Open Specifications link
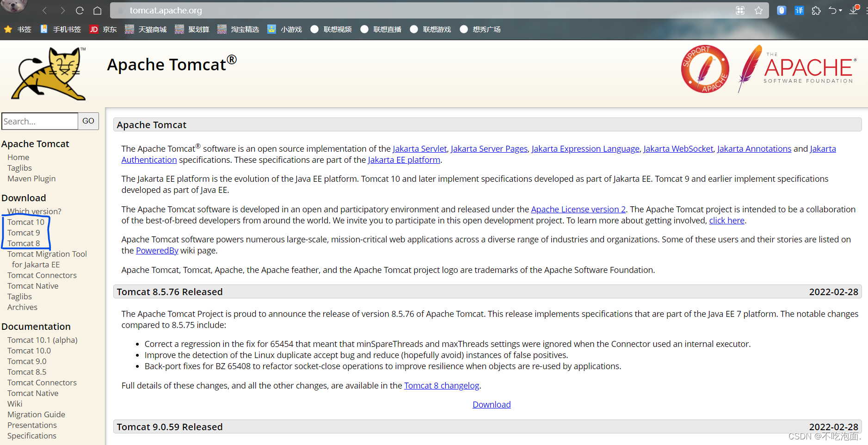 (x=32, y=436)
